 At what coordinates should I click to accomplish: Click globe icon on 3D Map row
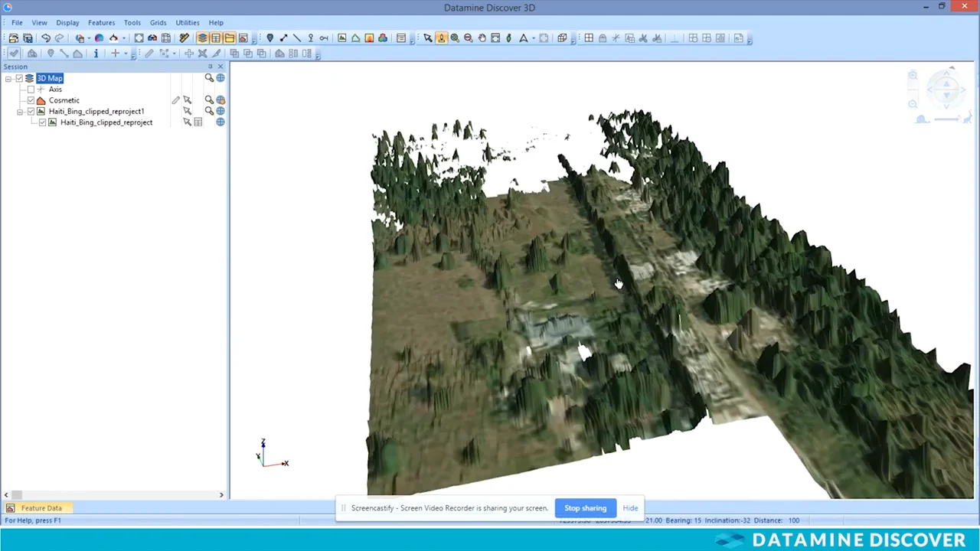point(220,78)
